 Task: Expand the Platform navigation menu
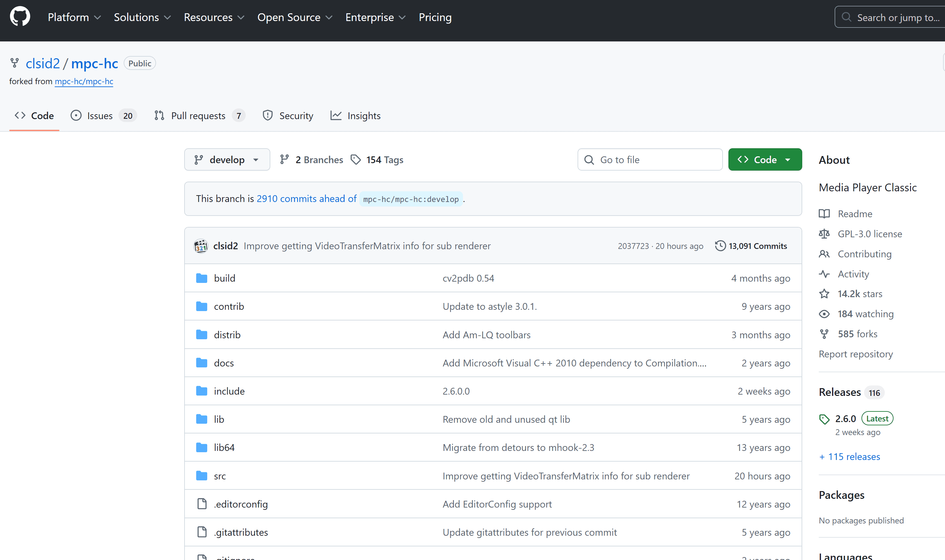point(74,17)
